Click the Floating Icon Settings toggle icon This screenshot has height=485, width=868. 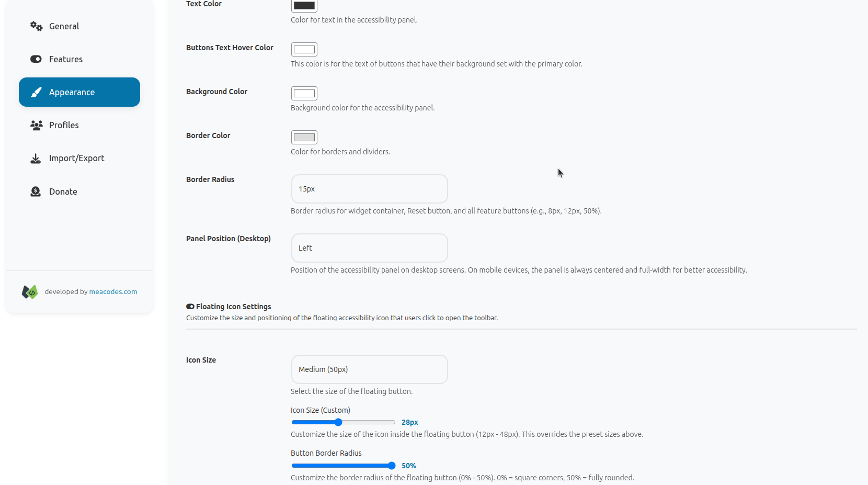[x=190, y=307]
